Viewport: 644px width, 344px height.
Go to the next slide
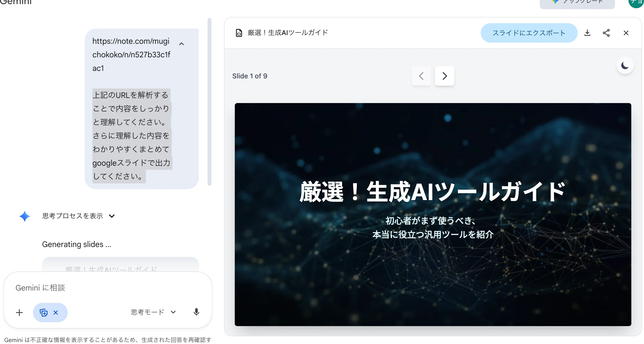pyautogui.click(x=444, y=76)
